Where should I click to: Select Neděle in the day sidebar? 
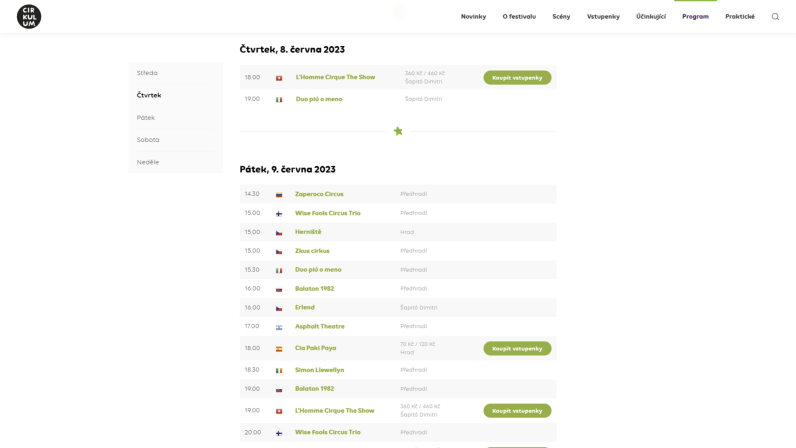tap(148, 162)
